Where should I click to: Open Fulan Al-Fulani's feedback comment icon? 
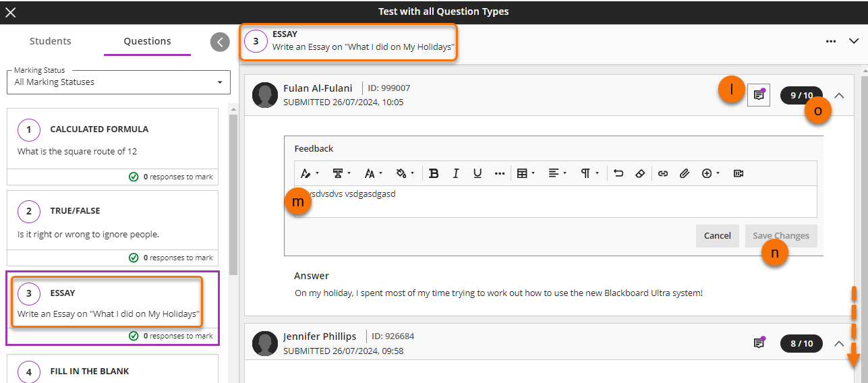[759, 95]
